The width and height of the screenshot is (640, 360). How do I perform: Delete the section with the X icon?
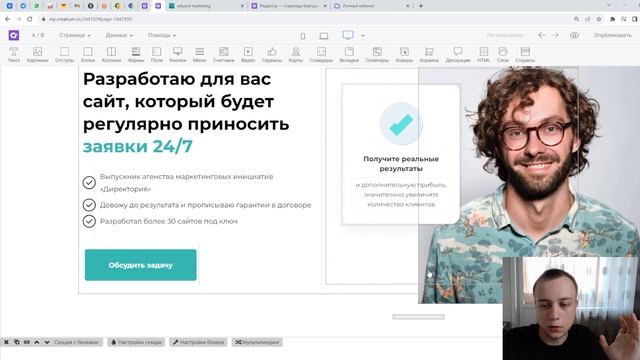[7, 342]
